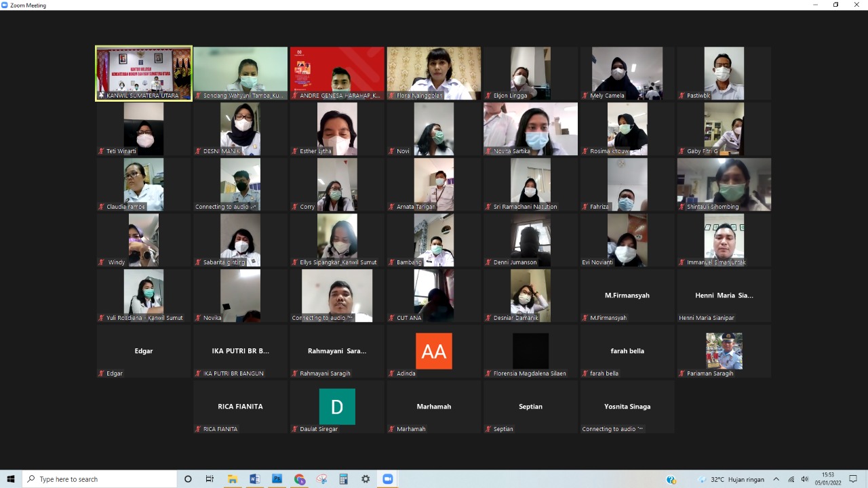This screenshot has width=868, height=488.
Task: Open the clock and date flyout
Action: (x=828, y=479)
